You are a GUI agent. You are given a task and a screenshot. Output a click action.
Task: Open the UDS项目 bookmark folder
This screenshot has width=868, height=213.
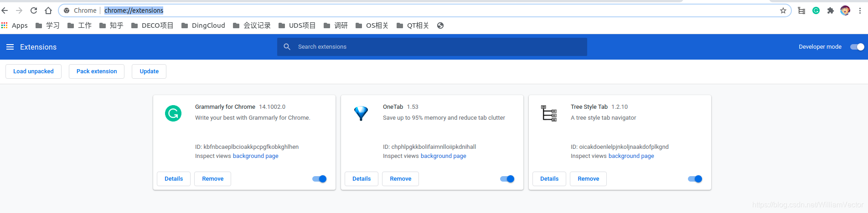click(297, 25)
